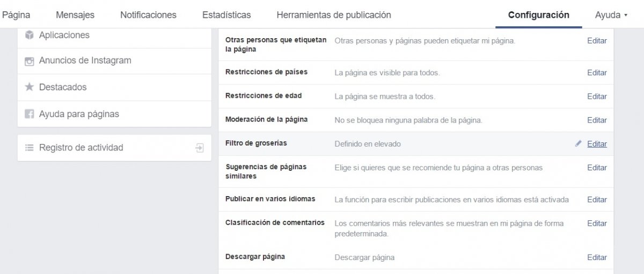Viewport: 644px width, 274px height.
Task: Click 'Los comentarios más relevantes' description
Action: click(x=449, y=229)
